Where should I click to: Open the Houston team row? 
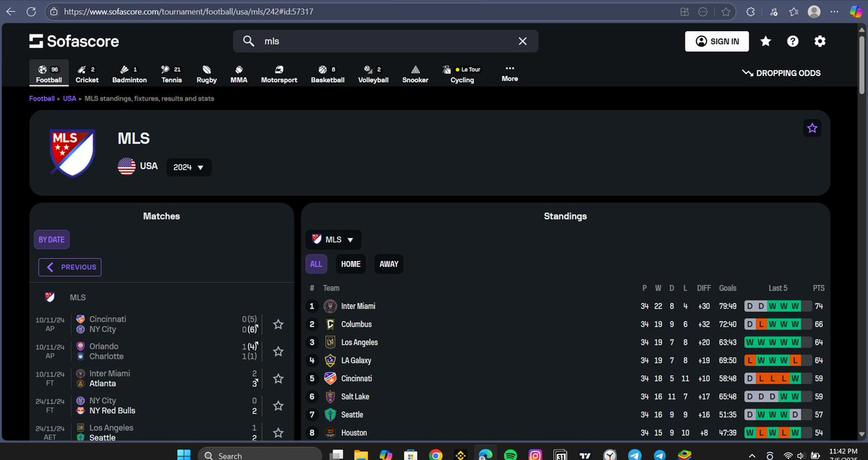click(567, 433)
